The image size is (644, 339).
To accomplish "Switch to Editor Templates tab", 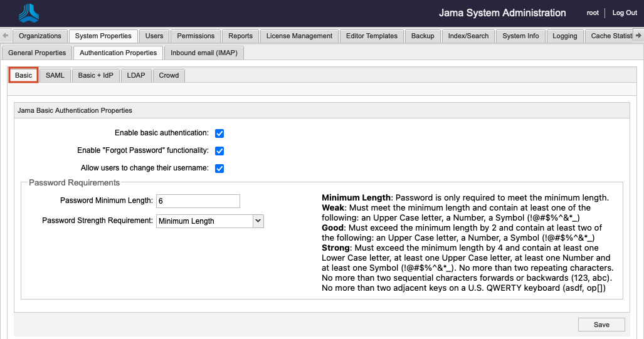I will (372, 36).
